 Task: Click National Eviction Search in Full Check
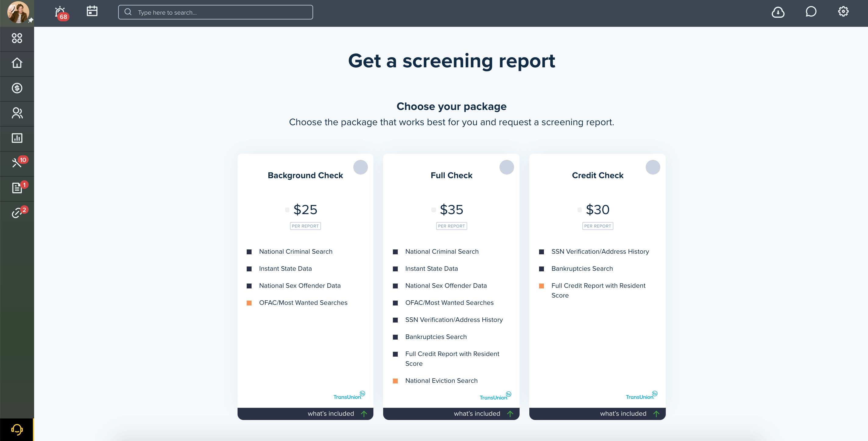click(441, 381)
